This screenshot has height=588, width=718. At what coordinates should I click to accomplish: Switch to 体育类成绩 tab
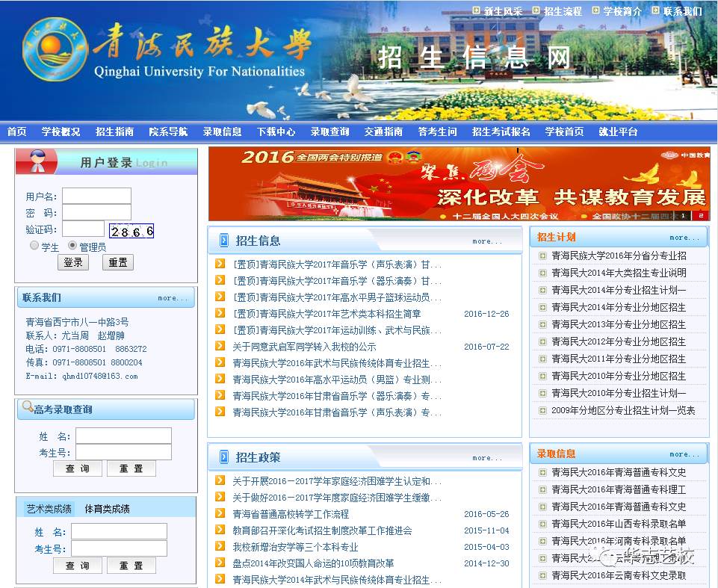(x=107, y=509)
